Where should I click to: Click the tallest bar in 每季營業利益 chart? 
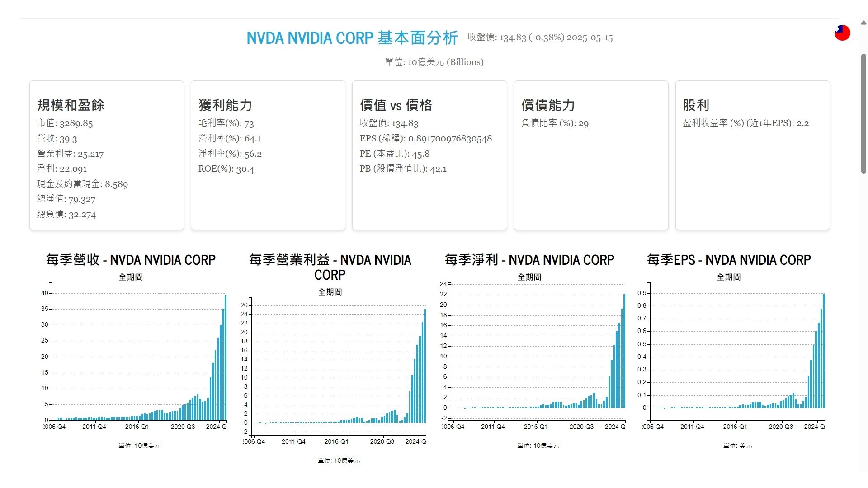(x=425, y=366)
